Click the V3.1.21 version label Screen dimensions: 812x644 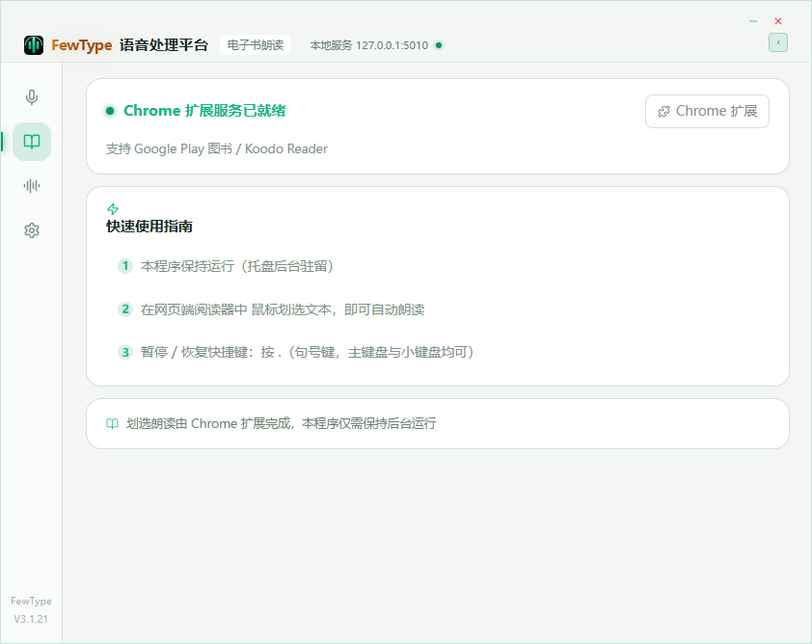[x=31, y=619]
